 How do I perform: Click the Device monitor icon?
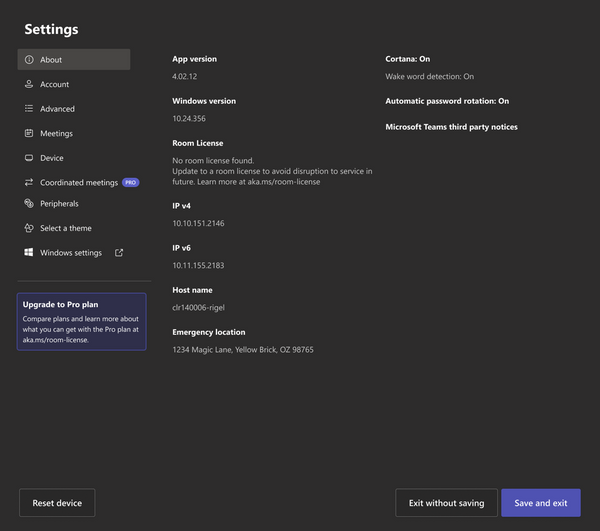tap(29, 158)
